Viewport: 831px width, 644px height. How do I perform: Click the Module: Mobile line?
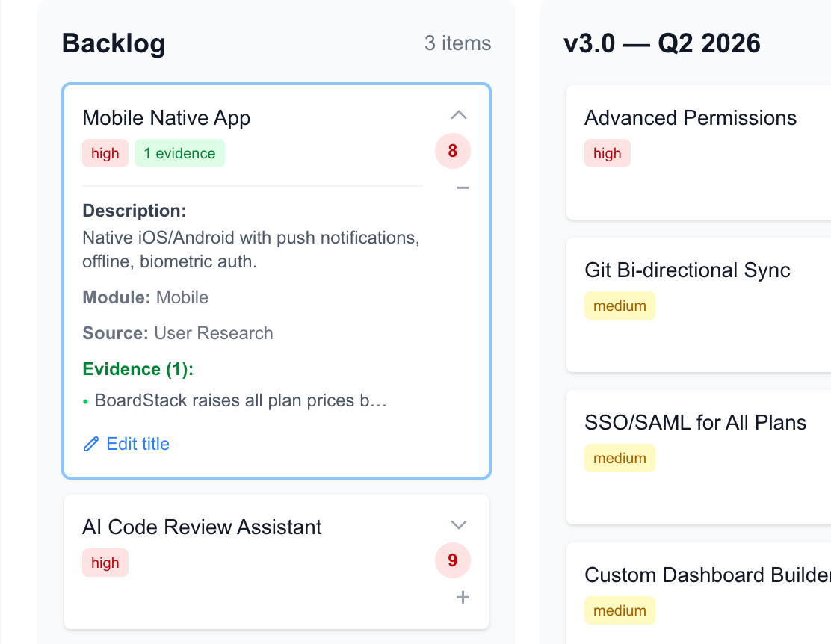(x=145, y=297)
